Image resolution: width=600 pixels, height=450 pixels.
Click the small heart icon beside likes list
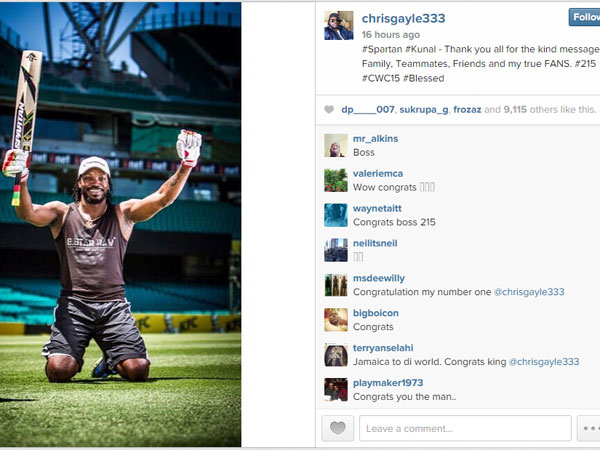[x=329, y=109]
